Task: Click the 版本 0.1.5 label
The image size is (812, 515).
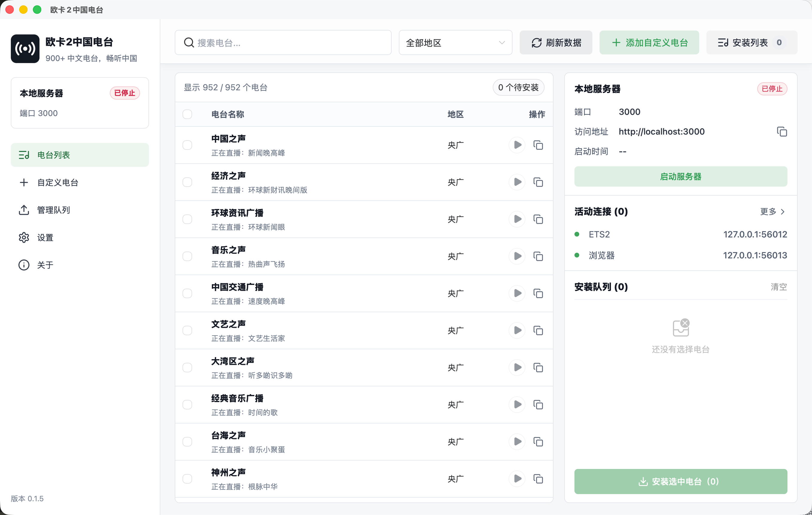Action: [x=27, y=499]
